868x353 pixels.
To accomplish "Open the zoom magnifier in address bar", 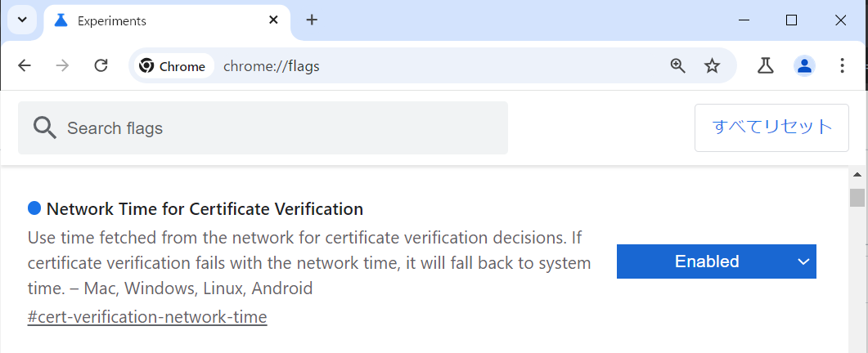I will point(677,66).
